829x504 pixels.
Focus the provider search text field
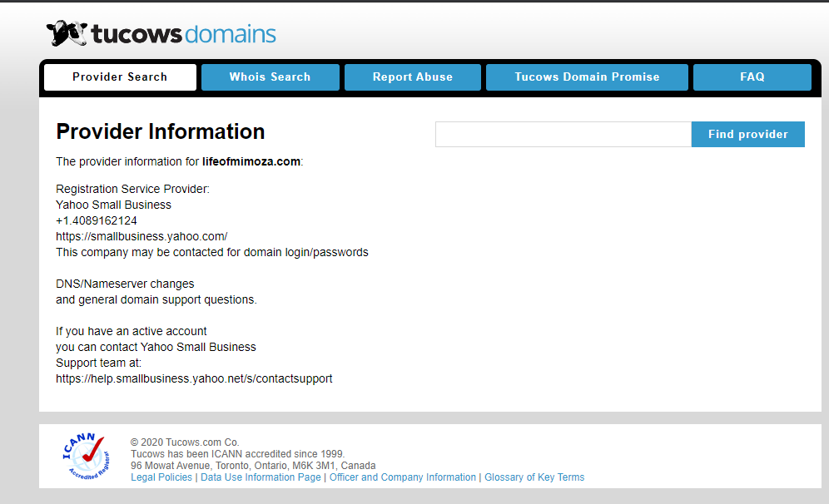pos(563,135)
